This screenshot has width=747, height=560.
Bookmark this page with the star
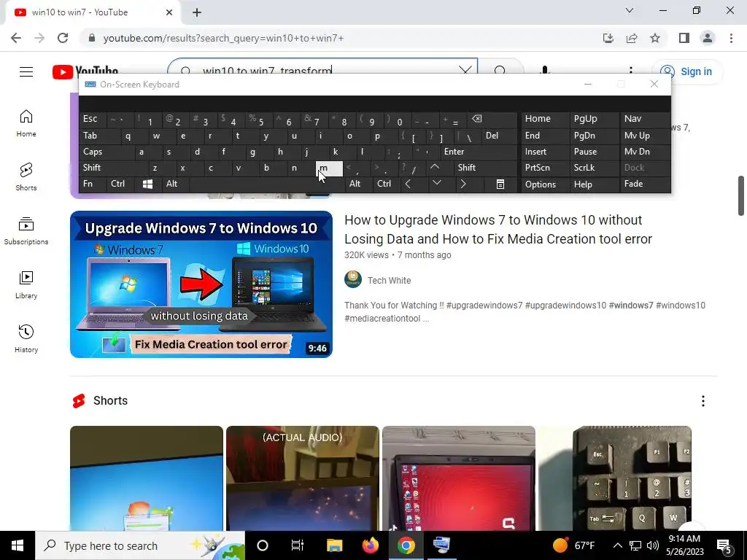[655, 38]
